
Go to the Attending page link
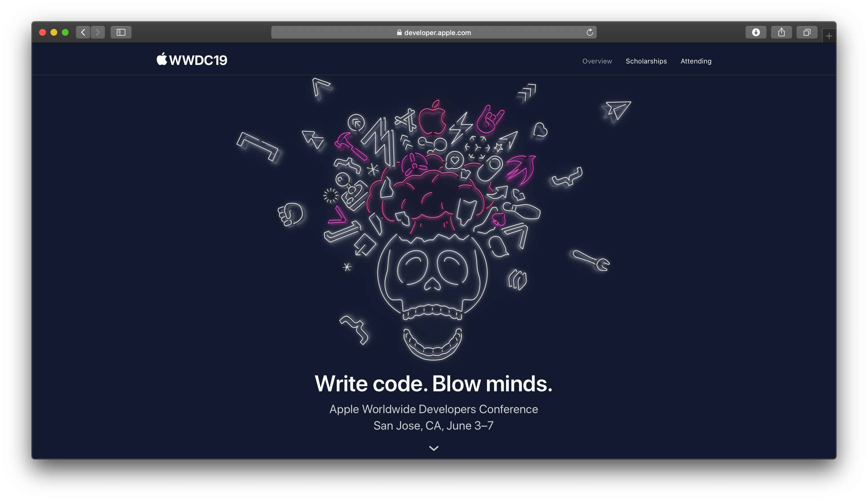tap(696, 61)
